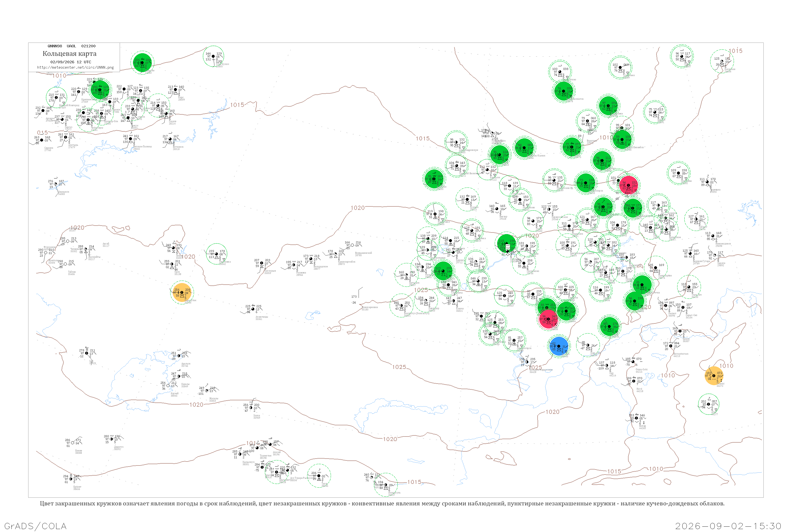
Task: Select the Усть-Кулом 23803 station circle
Action: click(213, 56)
